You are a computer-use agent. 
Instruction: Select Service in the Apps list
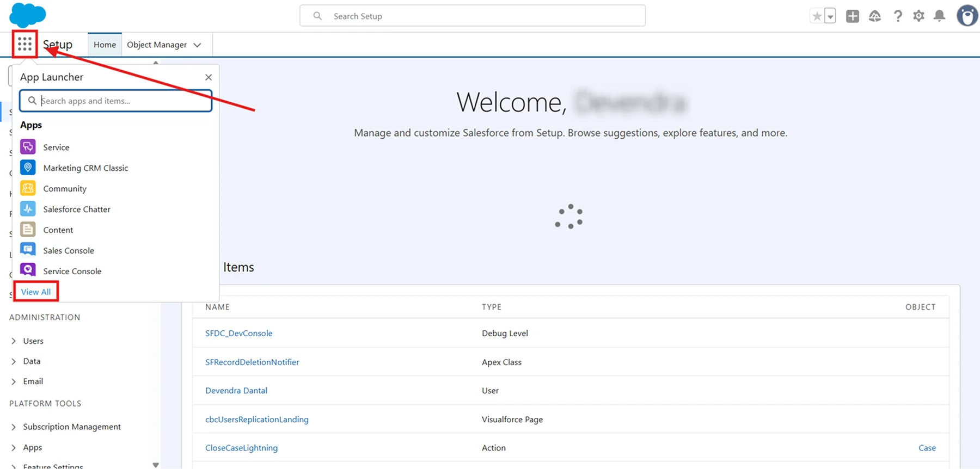coord(56,147)
